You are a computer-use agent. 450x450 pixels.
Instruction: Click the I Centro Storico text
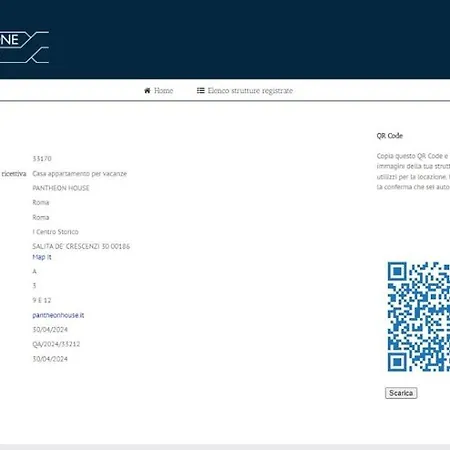[x=56, y=232]
